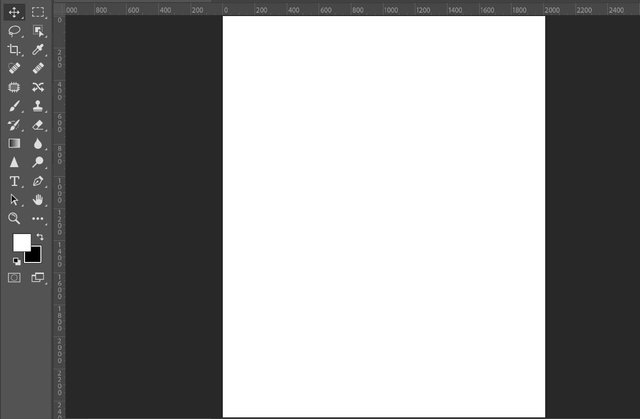640x419 pixels.
Task: Select the Clone Stamp tool
Action: point(38,106)
